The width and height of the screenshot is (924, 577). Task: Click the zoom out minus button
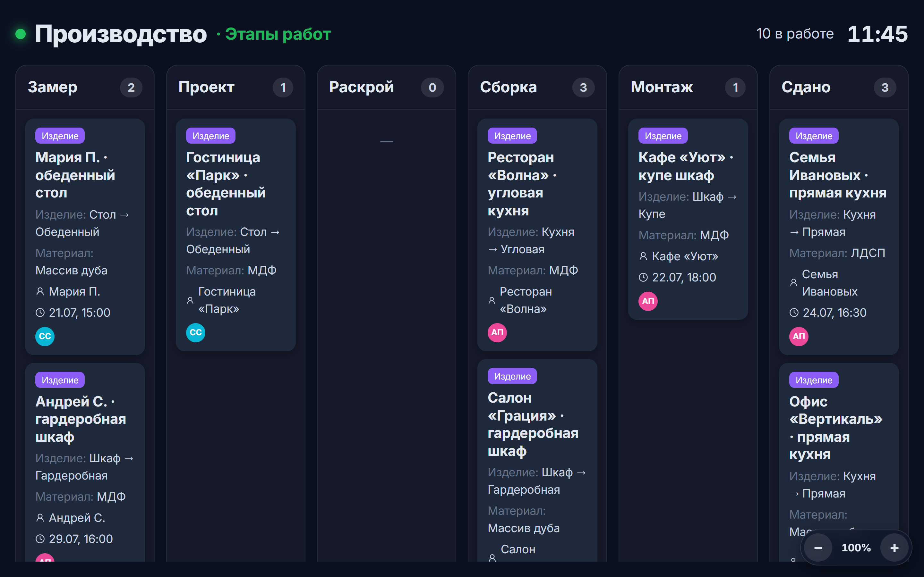[x=818, y=548]
